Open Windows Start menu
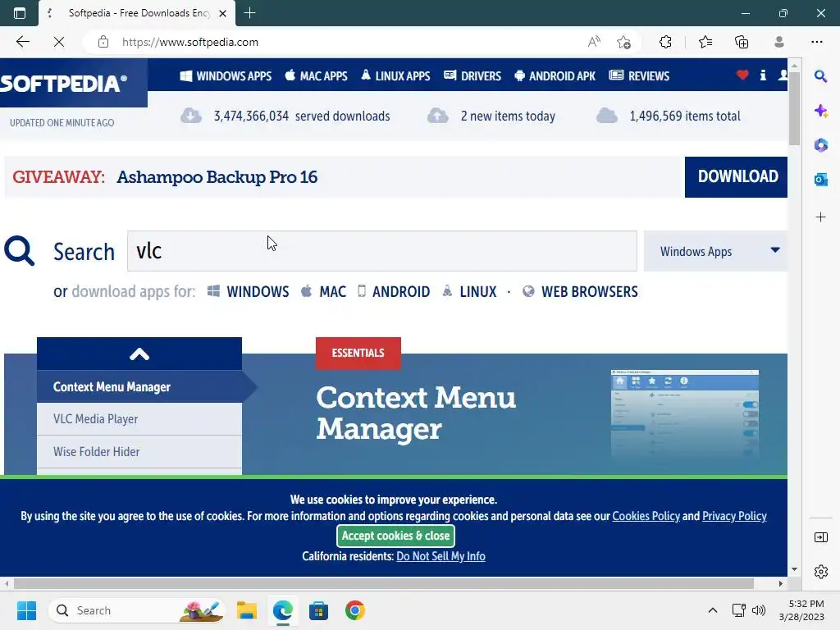The width and height of the screenshot is (840, 630). click(x=26, y=610)
